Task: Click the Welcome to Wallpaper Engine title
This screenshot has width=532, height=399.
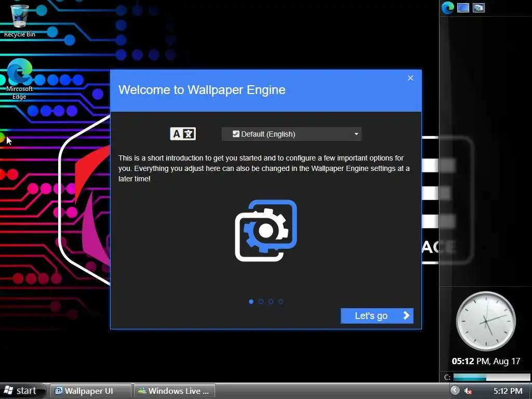Action: [x=202, y=90]
